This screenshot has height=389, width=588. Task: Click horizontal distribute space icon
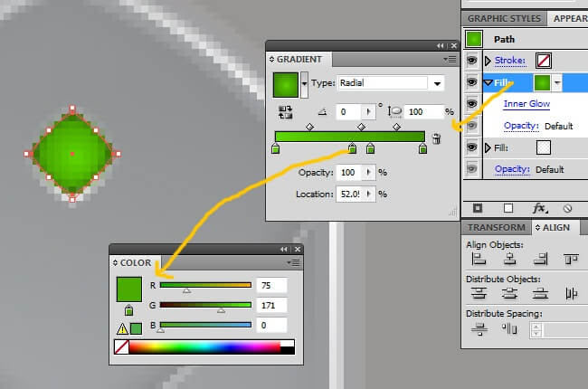click(x=509, y=329)
